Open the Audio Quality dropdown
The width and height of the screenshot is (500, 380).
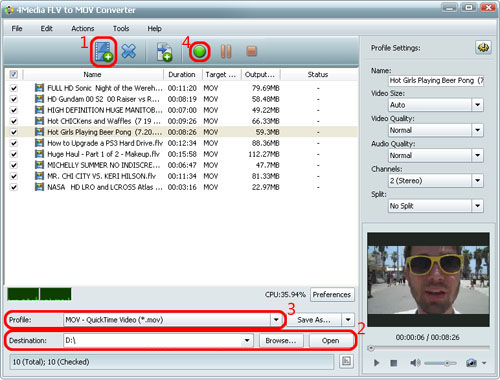pyautogui.click(x=477, y=155)
